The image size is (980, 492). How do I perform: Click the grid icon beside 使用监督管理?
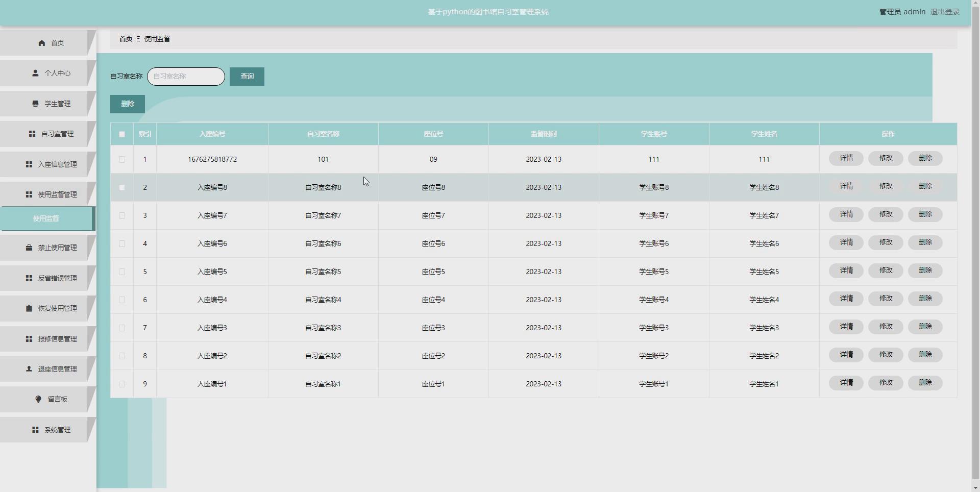(29, 194)
